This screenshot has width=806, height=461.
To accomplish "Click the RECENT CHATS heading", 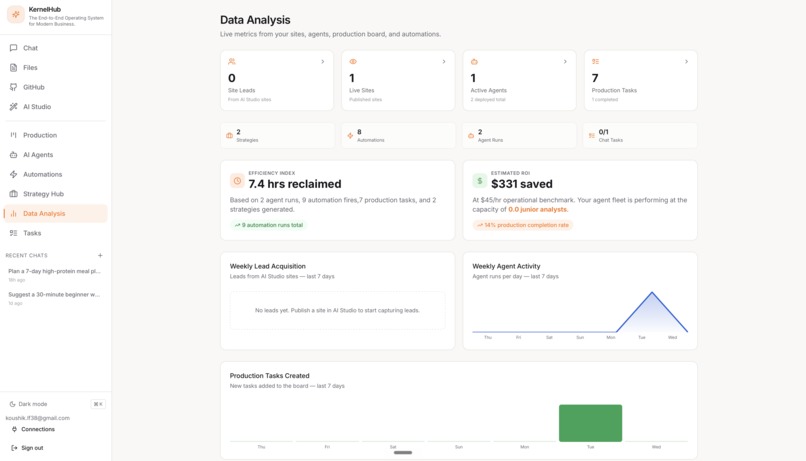I will (x=26, y=255).
